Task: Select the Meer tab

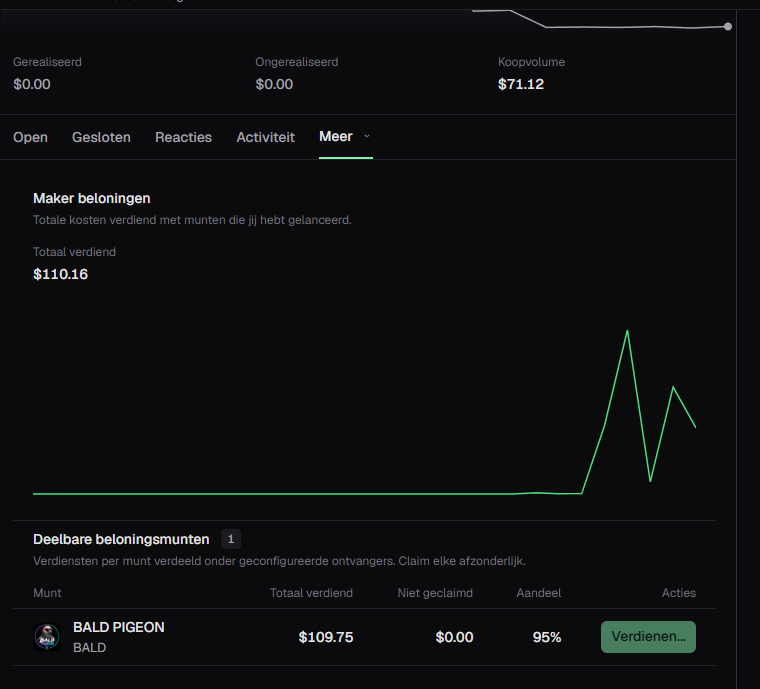Action: [x=335, y=137]
